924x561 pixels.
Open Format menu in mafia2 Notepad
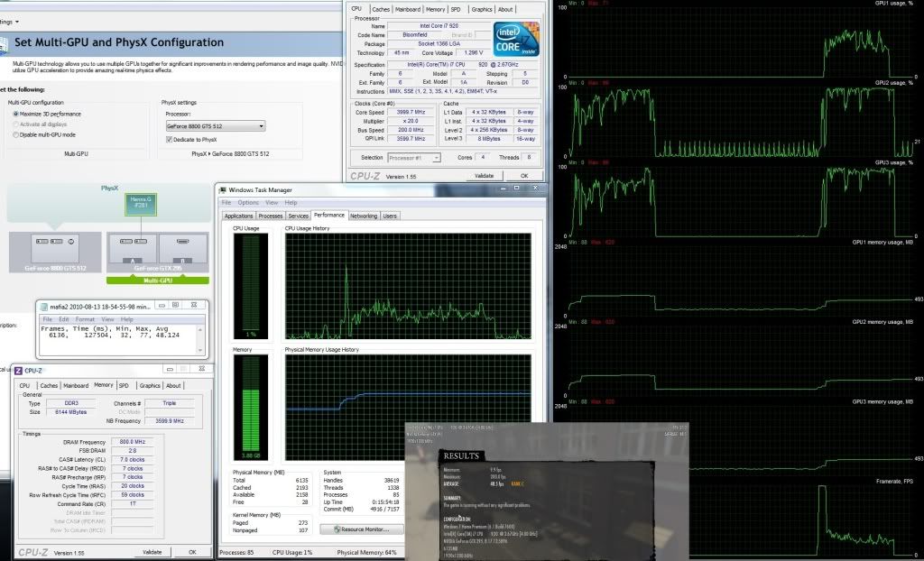click(85, 319)
